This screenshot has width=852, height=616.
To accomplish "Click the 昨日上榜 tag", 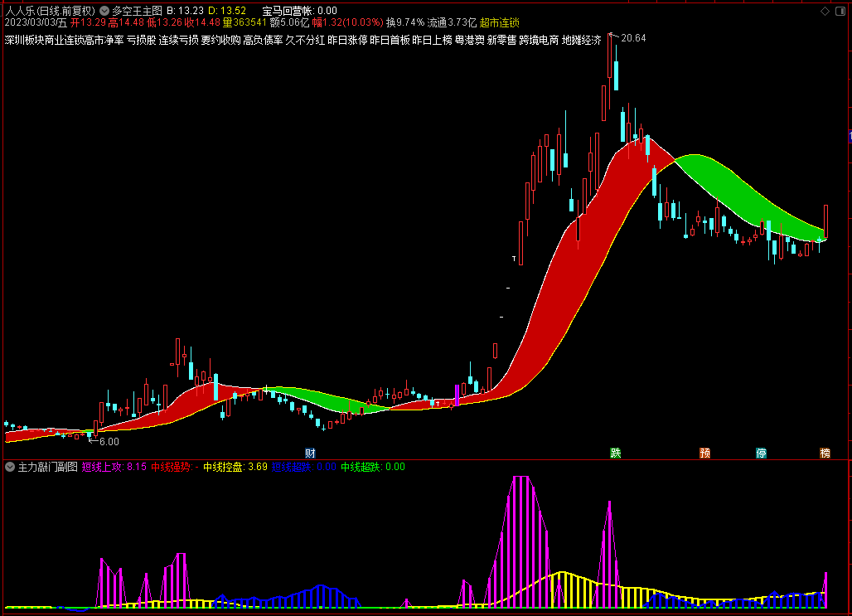I will (x=432, y=41).
